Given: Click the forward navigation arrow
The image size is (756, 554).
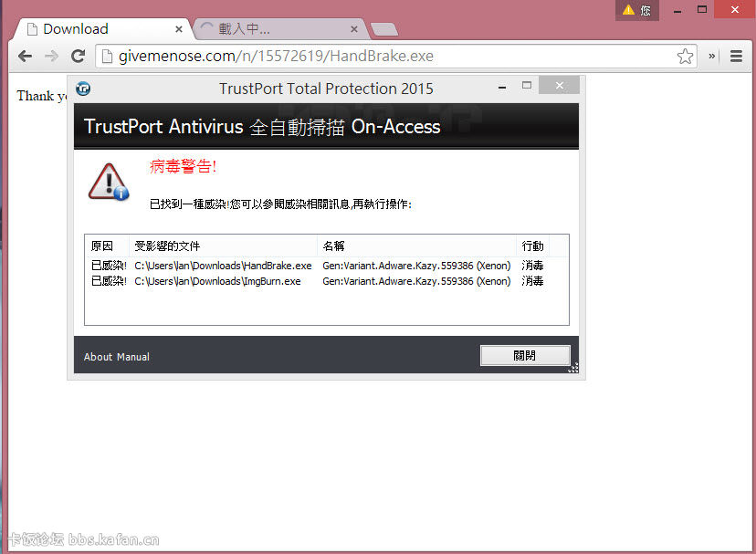Looking at the screenshot, I should coord(51,57).
